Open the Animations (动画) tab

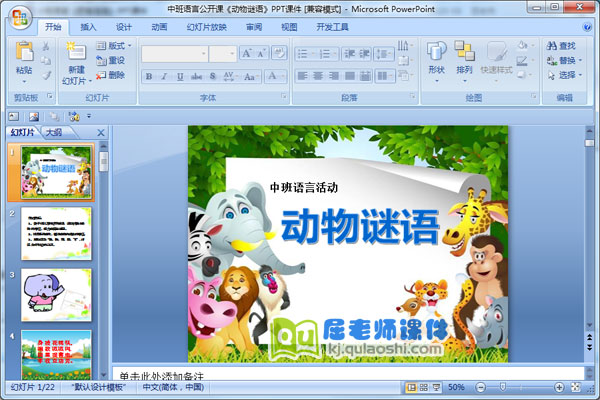coord(159,27)
